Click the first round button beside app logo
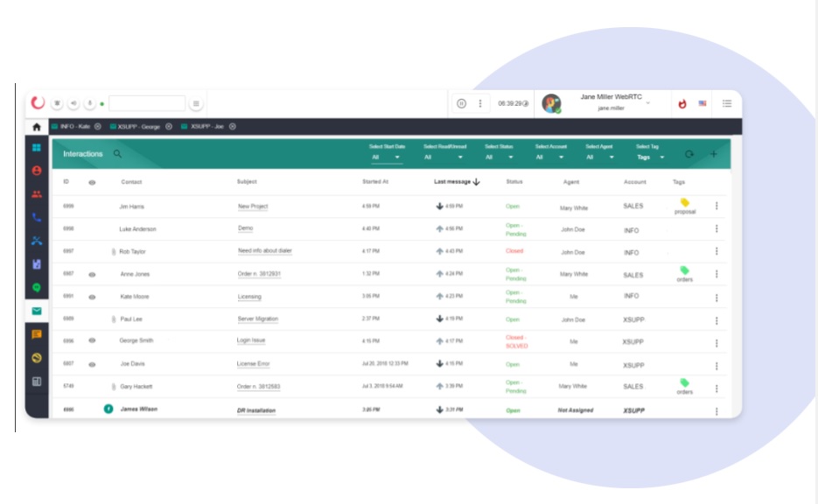The width and height of the screenshot is (818, 504). 58,103
